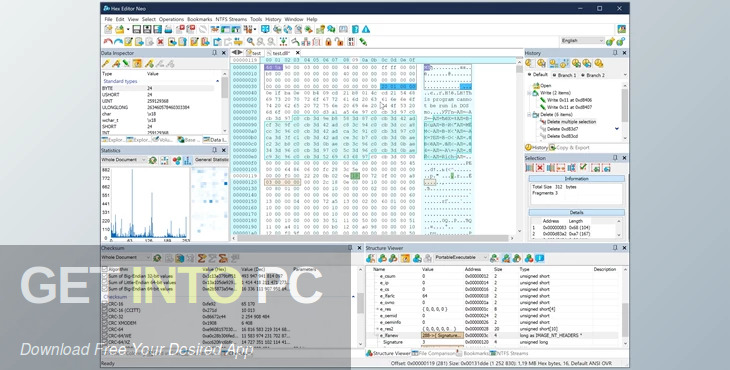Click the Find magnifier toolbar icon
Screen dimensions: 730x370
click(250, 42)
